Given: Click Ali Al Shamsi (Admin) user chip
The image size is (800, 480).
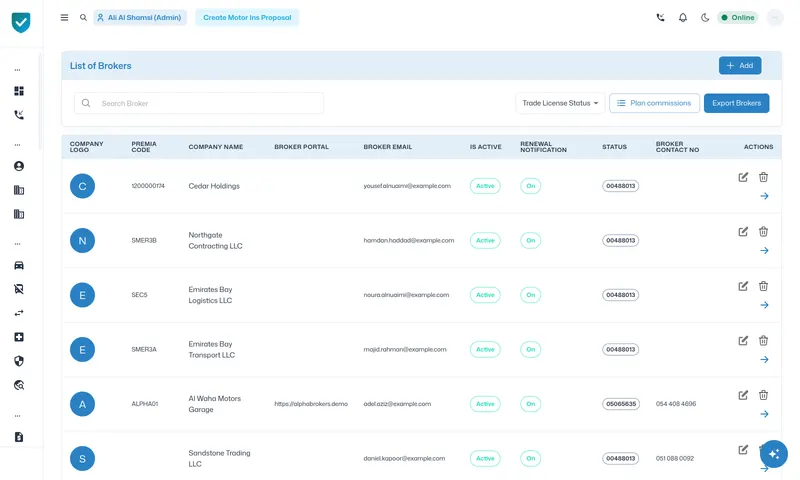Looking at the screenshot, I should 140,17.
